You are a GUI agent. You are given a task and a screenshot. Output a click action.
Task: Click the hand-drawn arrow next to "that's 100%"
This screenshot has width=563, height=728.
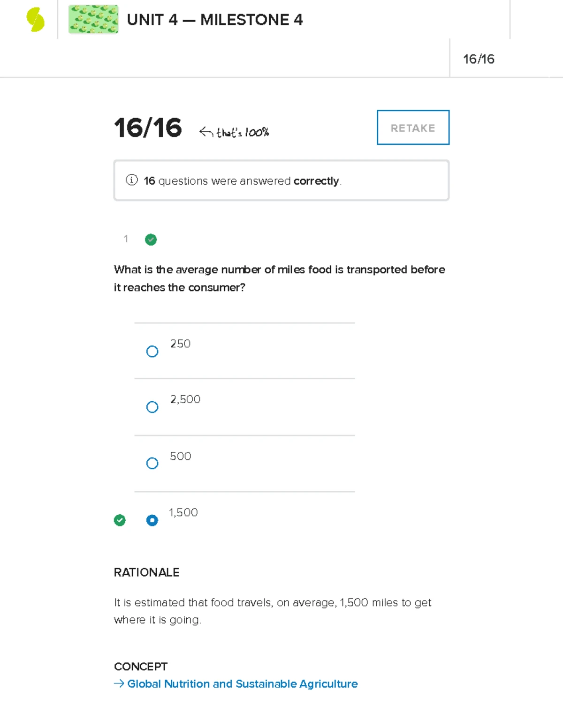pyautogui.click(x=206, y=132)
